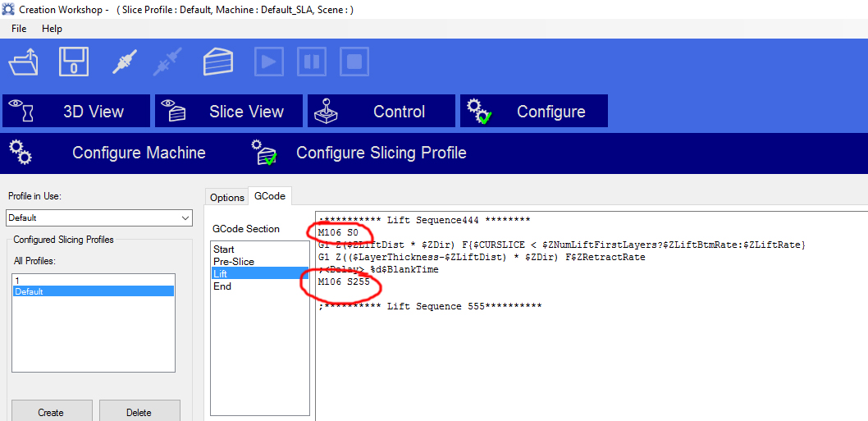
Task: Click the G1 ZRetractRate line
Action: [x=482, y=257]
